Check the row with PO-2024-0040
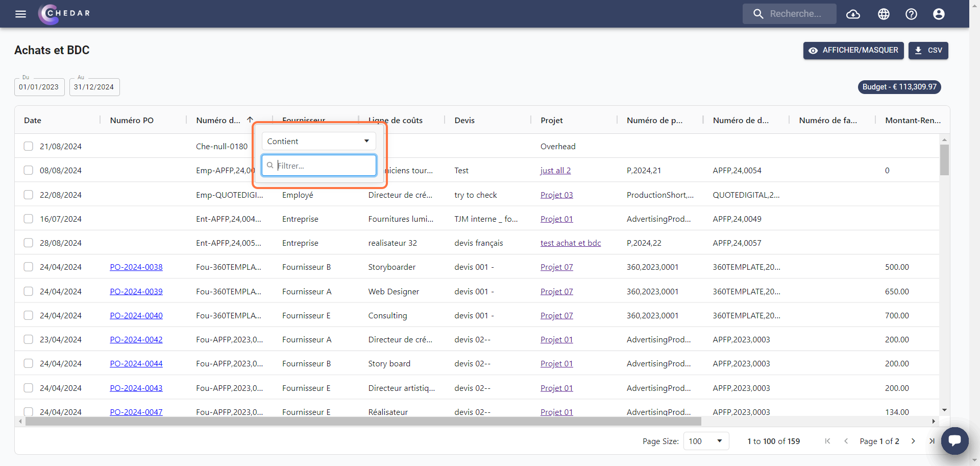Viewport: 980px width, 466px height. [29, 315]
